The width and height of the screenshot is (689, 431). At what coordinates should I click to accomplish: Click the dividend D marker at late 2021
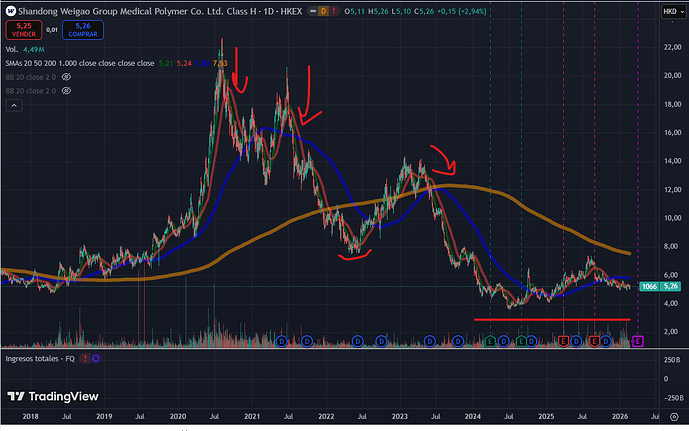[x=307, y=341]
